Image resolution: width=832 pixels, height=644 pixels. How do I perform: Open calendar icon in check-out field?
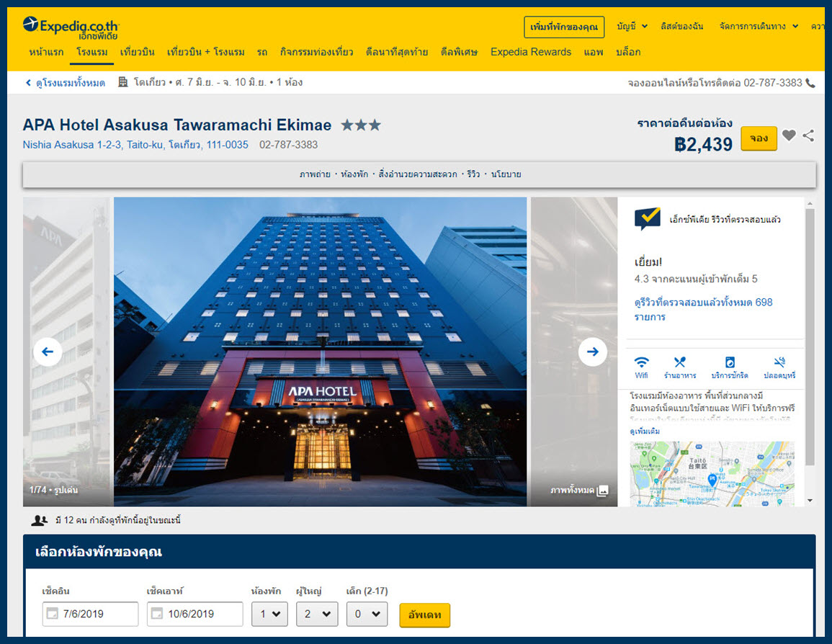157,614
